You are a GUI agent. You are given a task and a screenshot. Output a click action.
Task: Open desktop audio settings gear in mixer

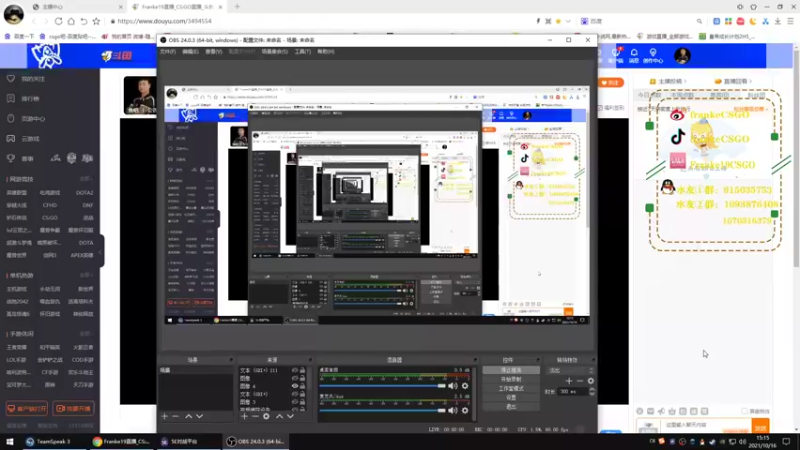pos(465,386)
